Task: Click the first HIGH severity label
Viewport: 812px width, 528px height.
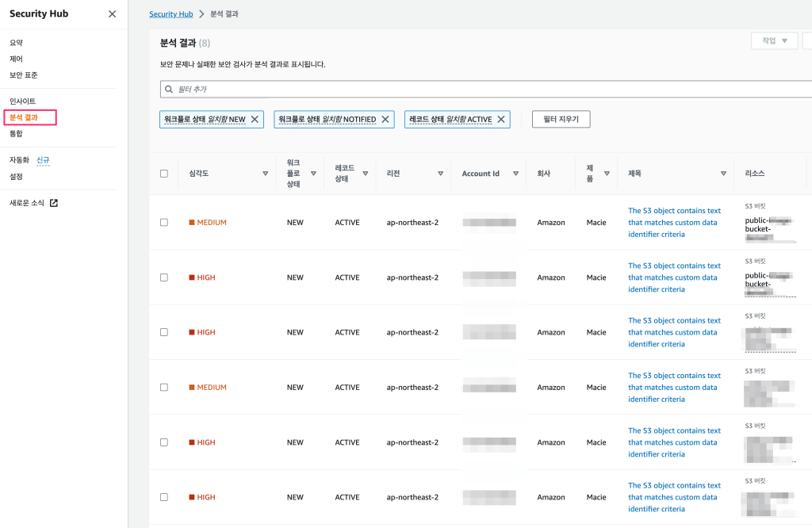Action: tap(202, 277)
